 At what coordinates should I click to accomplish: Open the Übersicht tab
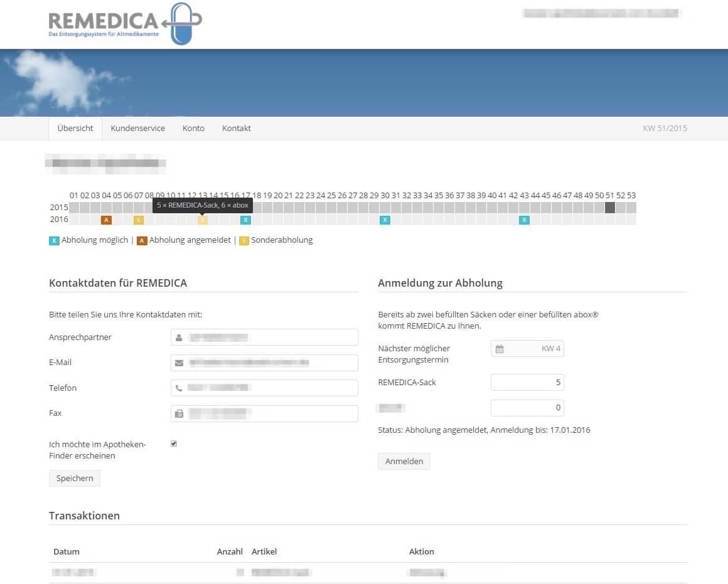[75, 128]
